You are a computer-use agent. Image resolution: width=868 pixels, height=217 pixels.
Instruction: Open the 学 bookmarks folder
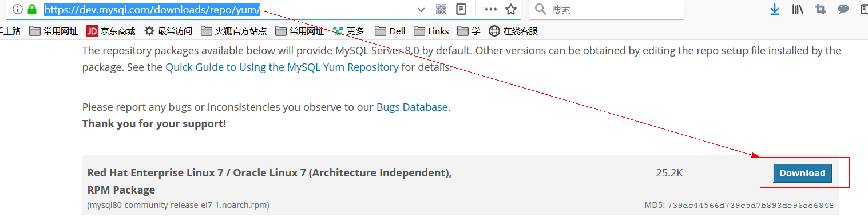pyautogui.click(x=469, y=31)
